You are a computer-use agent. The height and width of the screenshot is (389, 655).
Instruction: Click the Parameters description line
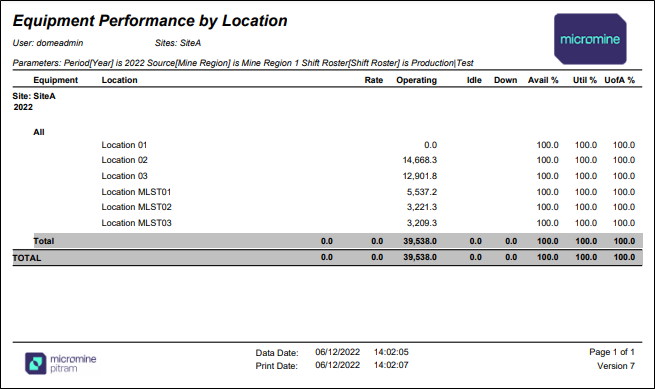coord(243,63)
